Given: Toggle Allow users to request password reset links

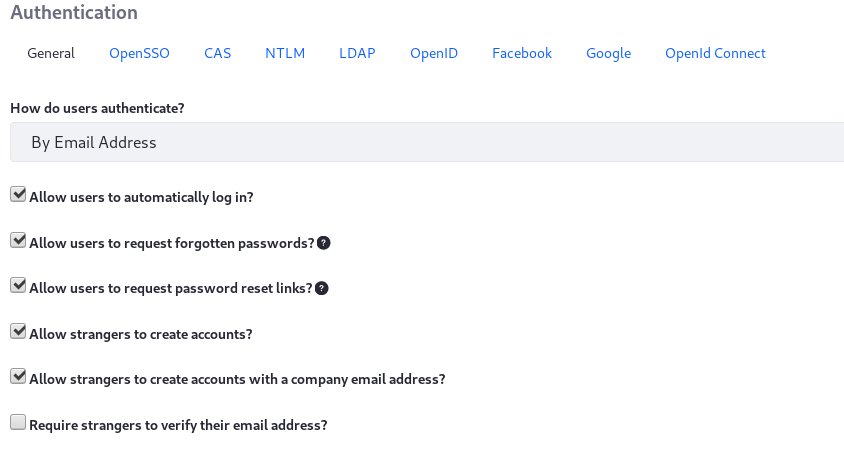Looking at the screenshot, I should click(18, 285).
